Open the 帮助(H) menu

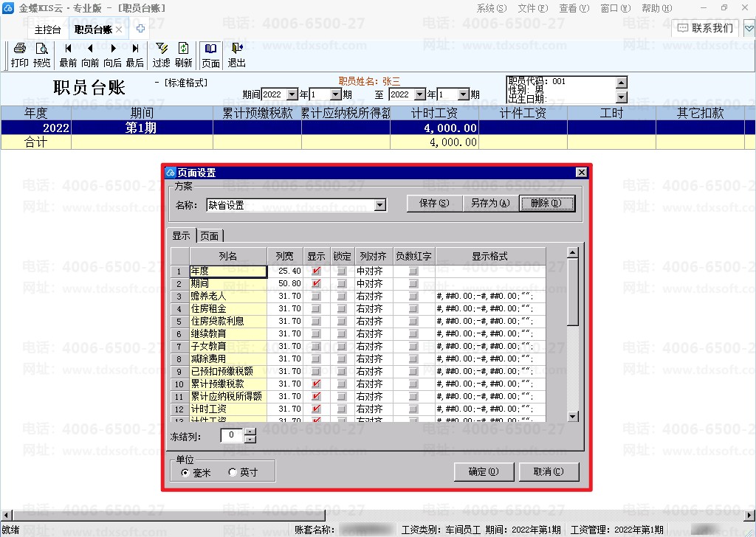[656, 8]
